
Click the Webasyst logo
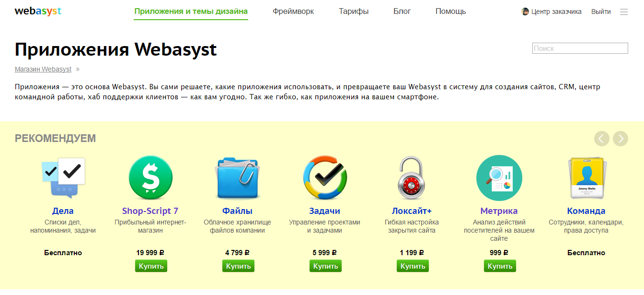pyautogui.click(x=38, y=11)
